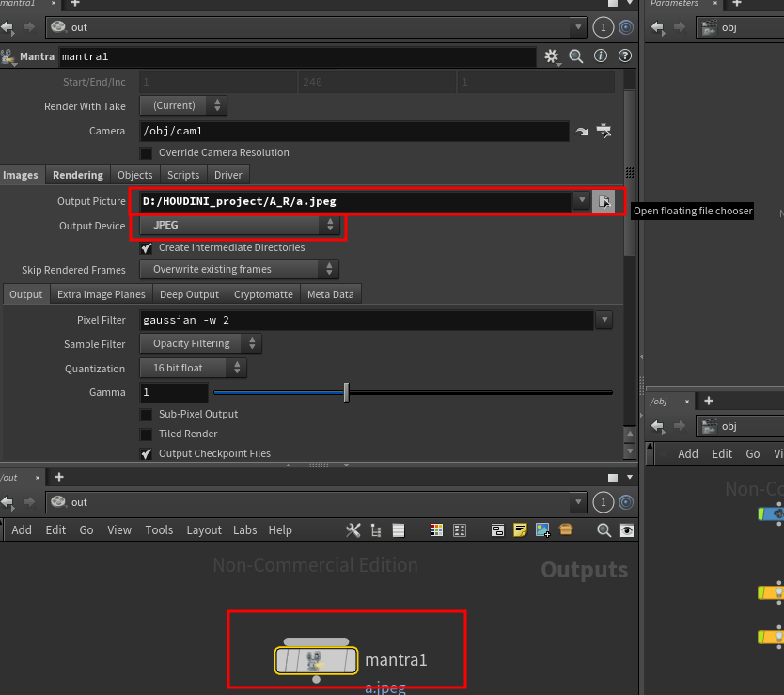Viewport: 784px width, 695px height.
Task: Toggle the display options eye icon in the network
Action: [626, 530]
